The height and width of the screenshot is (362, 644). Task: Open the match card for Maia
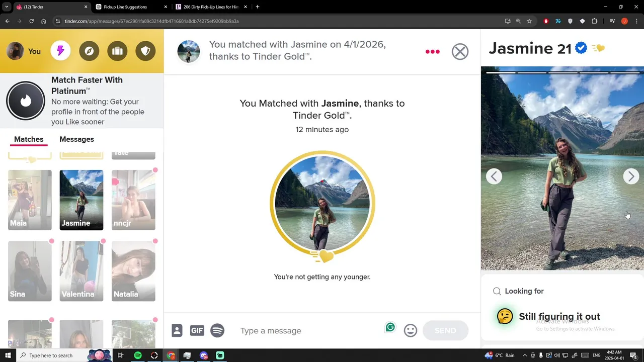(x=30, y=200)
